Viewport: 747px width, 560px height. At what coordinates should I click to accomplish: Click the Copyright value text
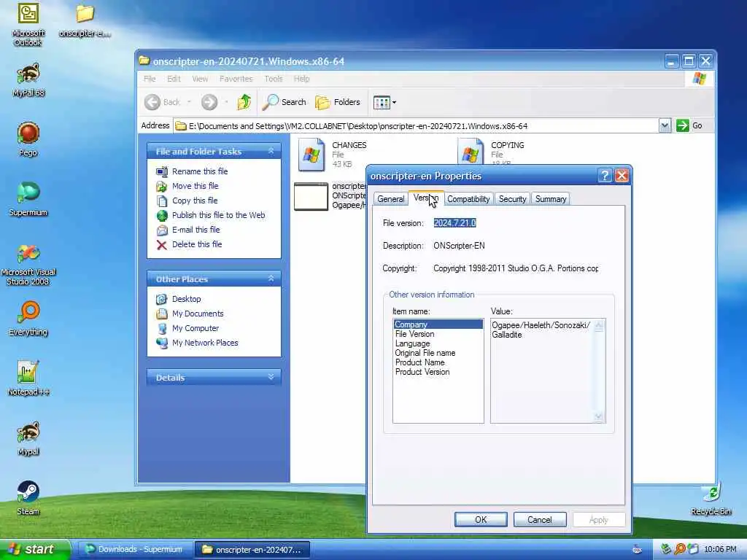pyautogui.click(x=516, y=268)
